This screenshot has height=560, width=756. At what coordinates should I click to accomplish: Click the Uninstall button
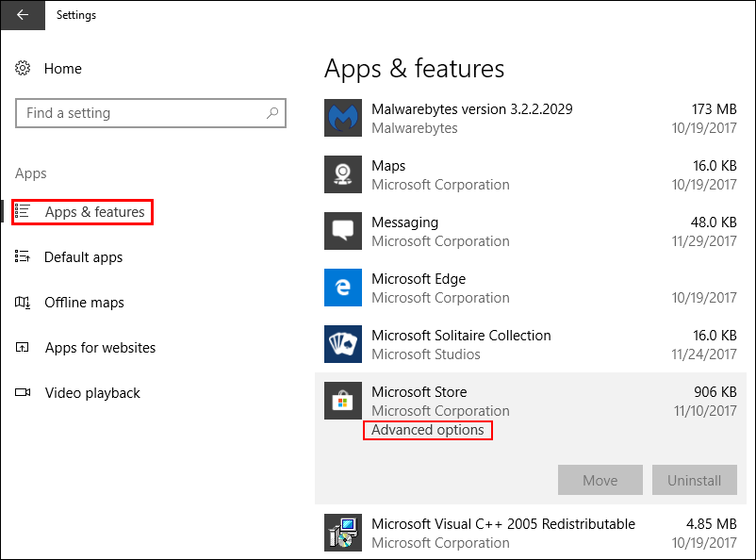click(x=695, y=480)
